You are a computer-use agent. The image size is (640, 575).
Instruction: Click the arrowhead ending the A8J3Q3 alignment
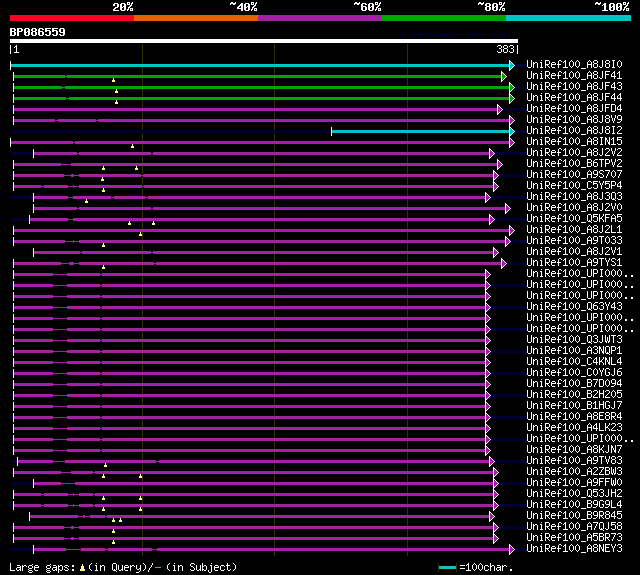[x=488, y=198]
